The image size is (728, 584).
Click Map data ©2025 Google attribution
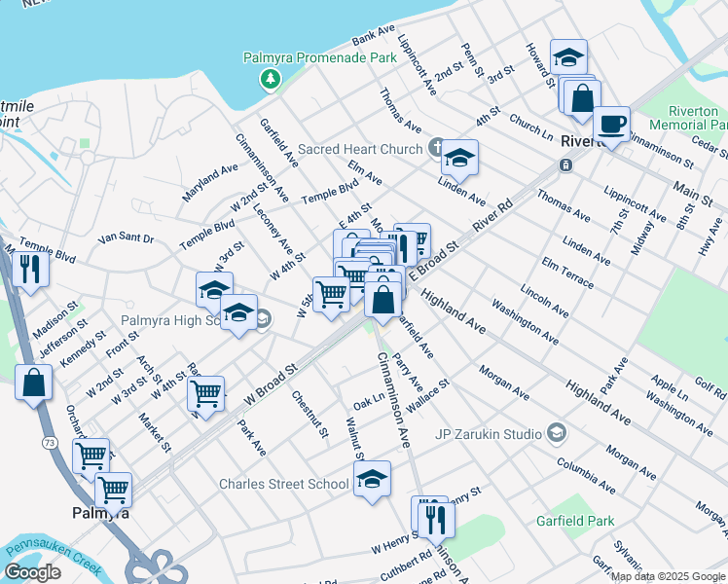[669, 577]
